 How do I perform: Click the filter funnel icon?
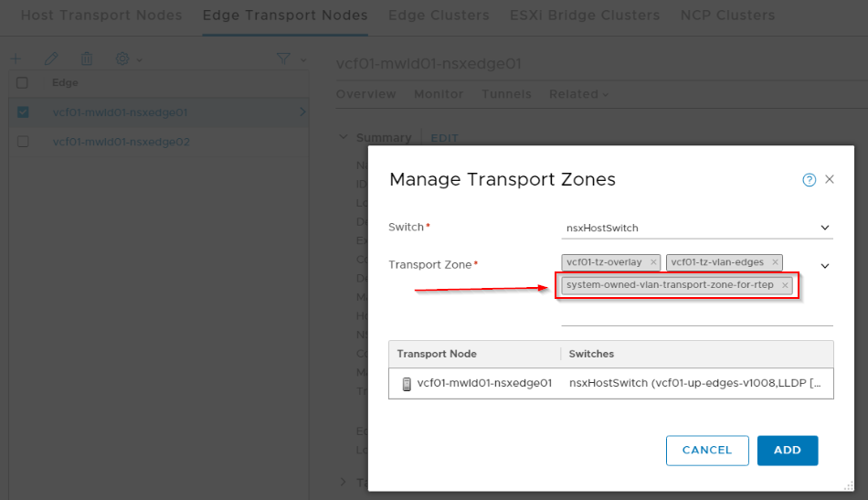[284, 59]
